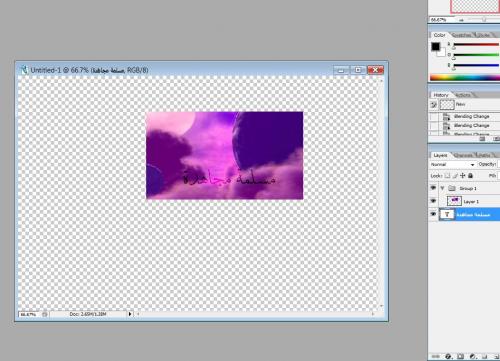This screenshot has width=500, height=361.
Task: Switch to the Actions tab
Action: [x=463, y=95]
